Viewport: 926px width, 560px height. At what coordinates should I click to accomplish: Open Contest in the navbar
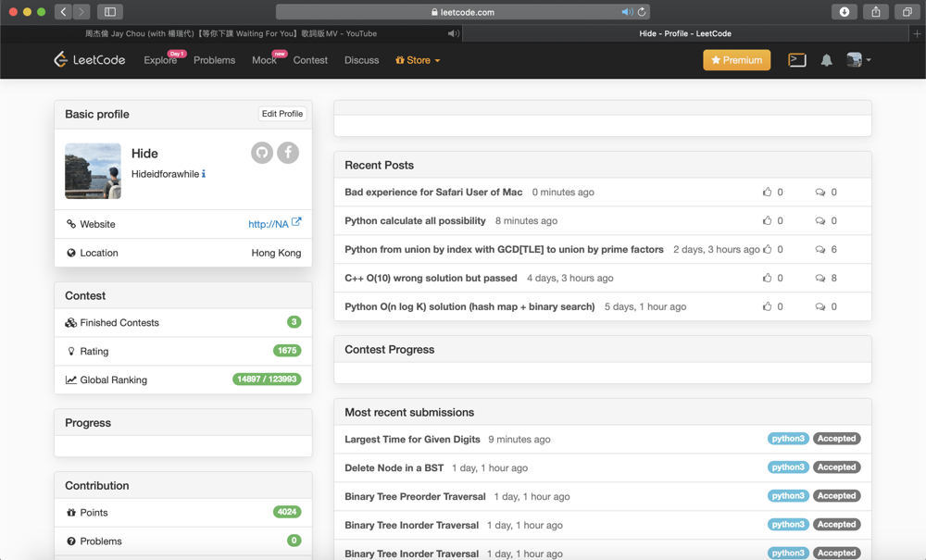tap(310, 60)
